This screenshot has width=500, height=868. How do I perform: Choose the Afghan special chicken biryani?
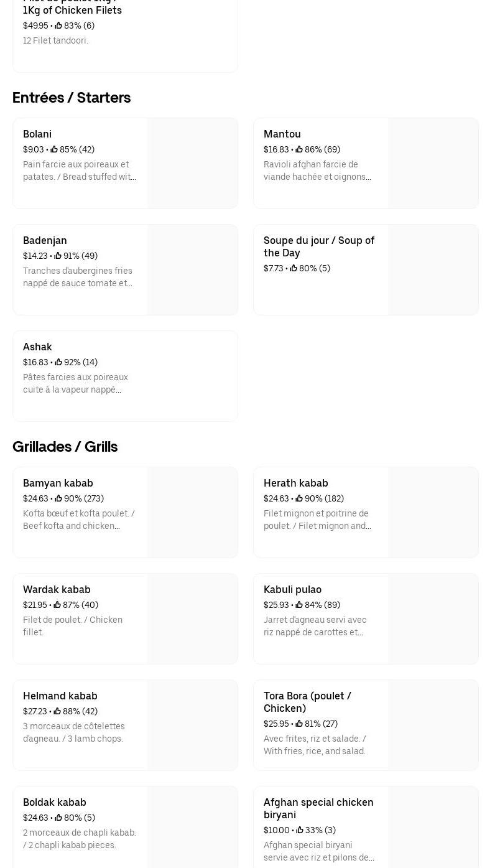tap(318, 808)
